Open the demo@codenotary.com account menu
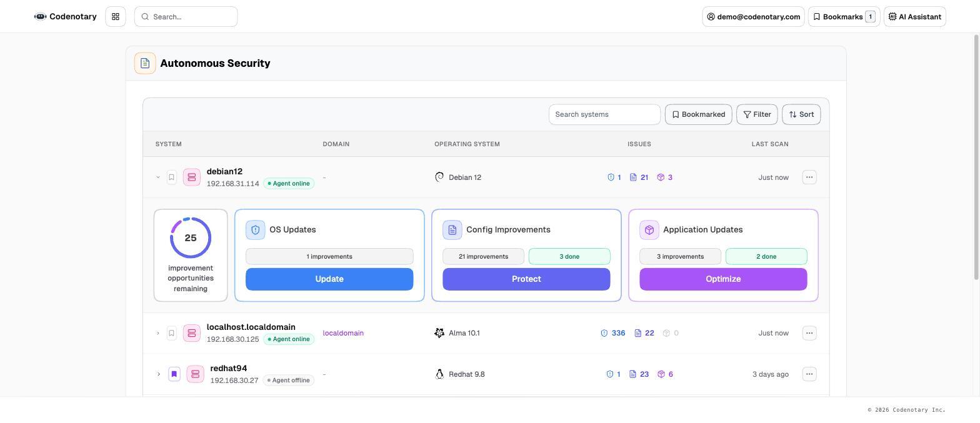This screenshot has width=980, height=423. coord(753,17)
